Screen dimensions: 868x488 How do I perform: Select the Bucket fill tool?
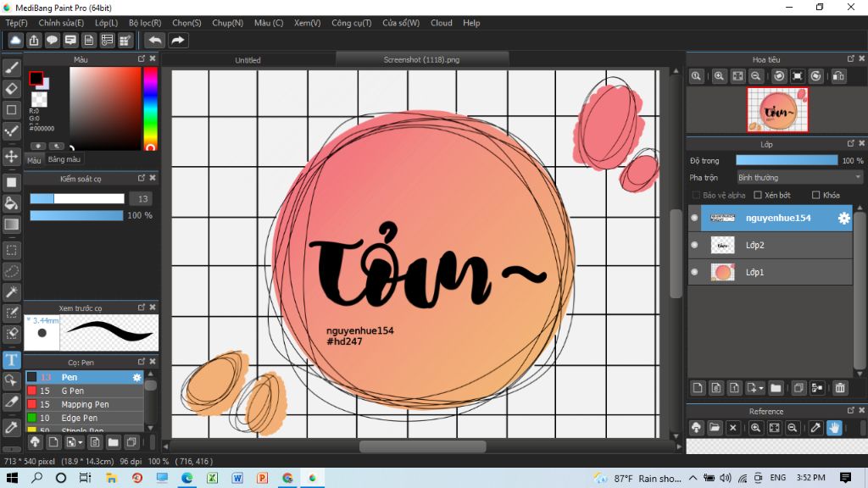tap(12, 203)
